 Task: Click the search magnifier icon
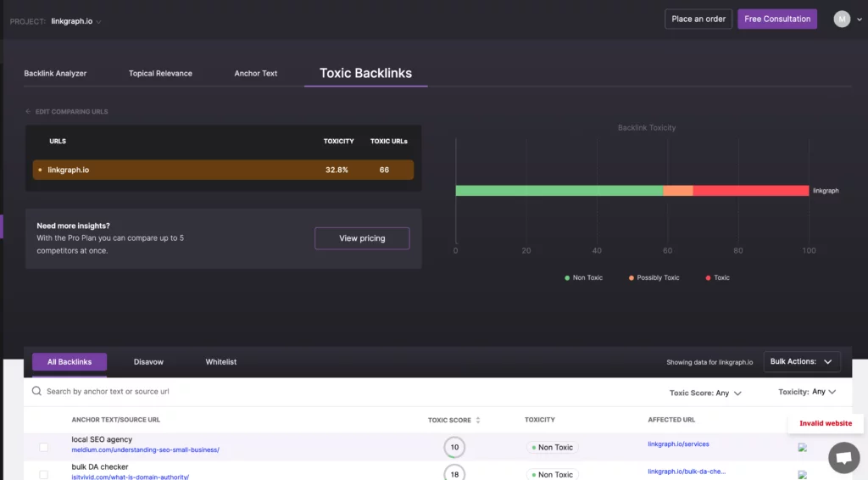[36, 392]
